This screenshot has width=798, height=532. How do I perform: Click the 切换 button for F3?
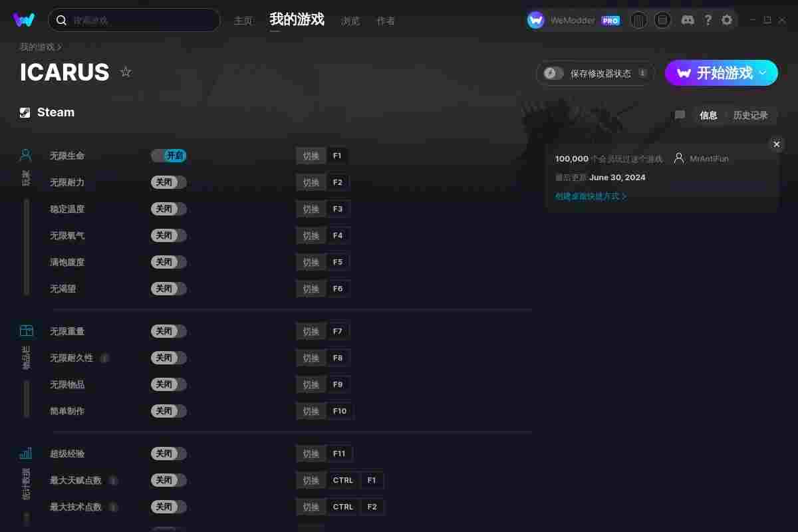[311, 209]
